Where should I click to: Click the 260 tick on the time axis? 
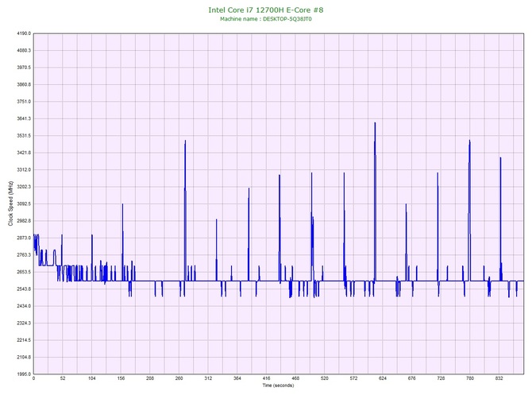coord(179,378)
